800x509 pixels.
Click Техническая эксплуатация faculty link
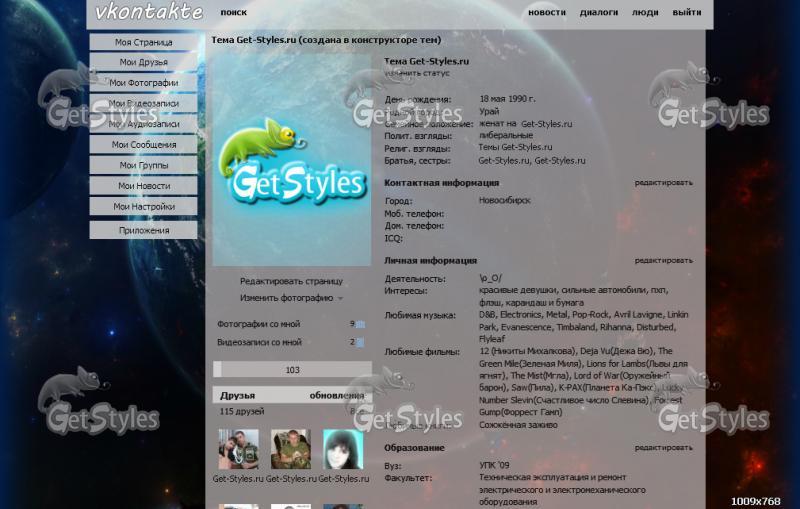562,490
